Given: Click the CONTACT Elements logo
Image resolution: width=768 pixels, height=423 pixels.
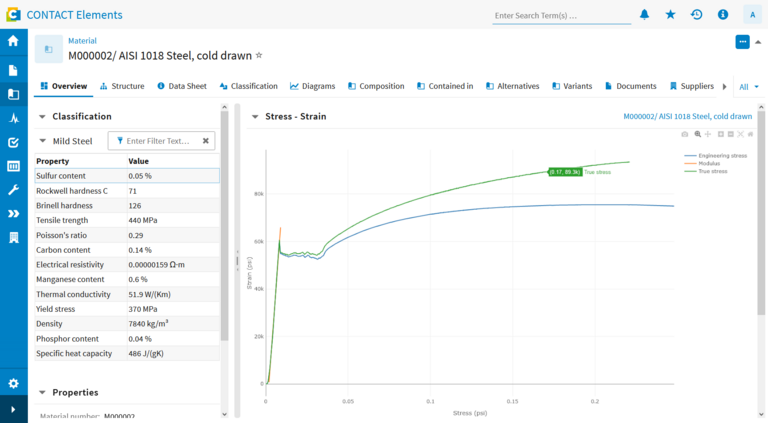Looking at the screenshot, I should pos(13,15).
